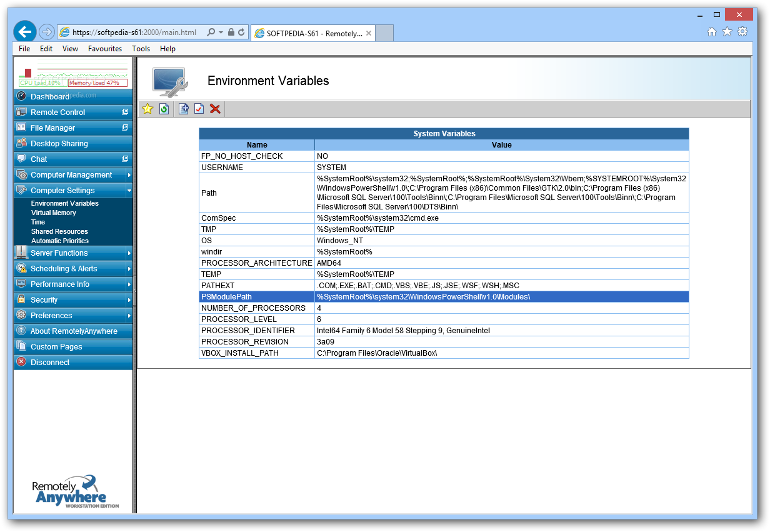Open the Time settings link
Screen dimensions: 770x532
(38, 222)
